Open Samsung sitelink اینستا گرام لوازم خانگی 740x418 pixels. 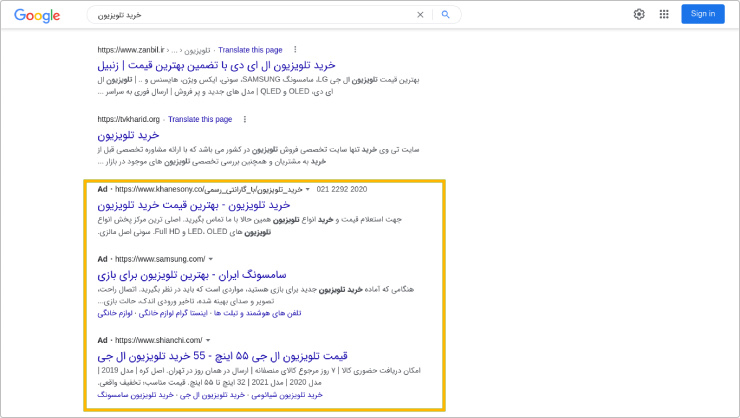tap(173, 313)
